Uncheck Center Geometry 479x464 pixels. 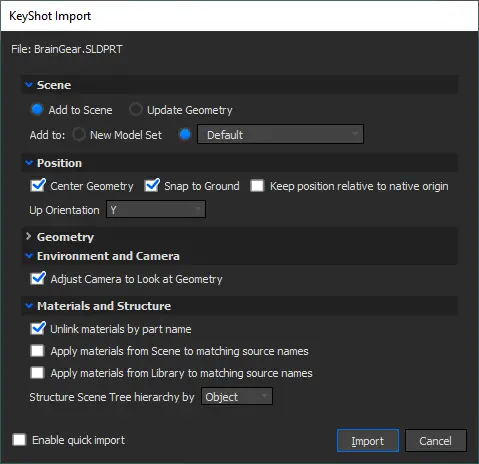[38, 186]
